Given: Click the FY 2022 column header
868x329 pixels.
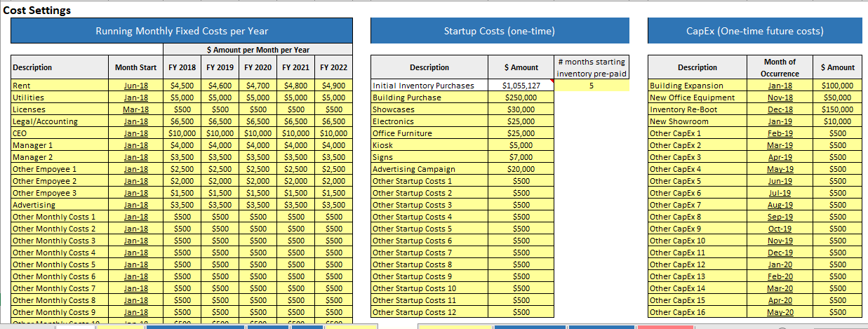Looking at the screenshot, I should tap(333, 67).
